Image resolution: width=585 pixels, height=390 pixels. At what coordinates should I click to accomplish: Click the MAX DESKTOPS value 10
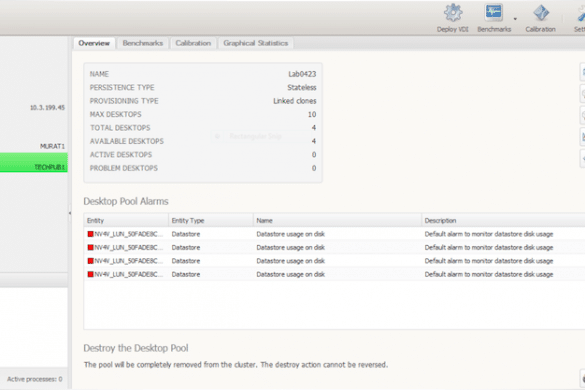312,114
